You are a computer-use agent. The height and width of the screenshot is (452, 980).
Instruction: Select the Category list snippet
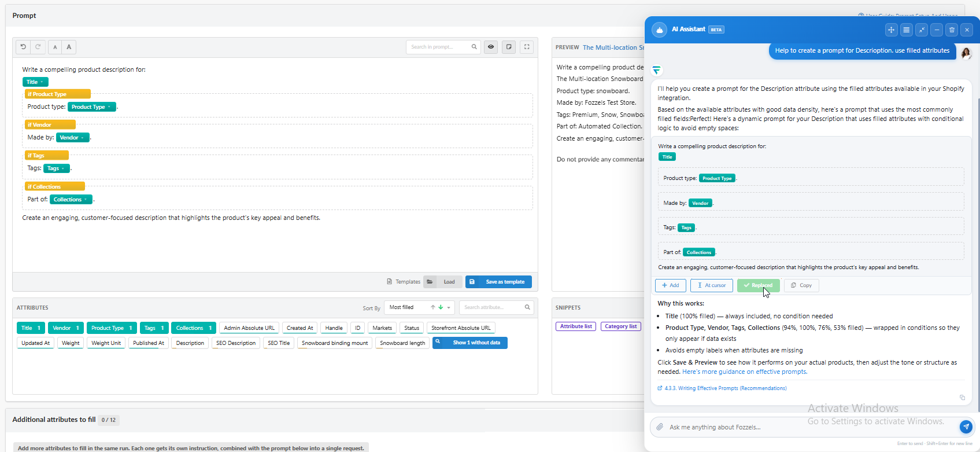621,326
